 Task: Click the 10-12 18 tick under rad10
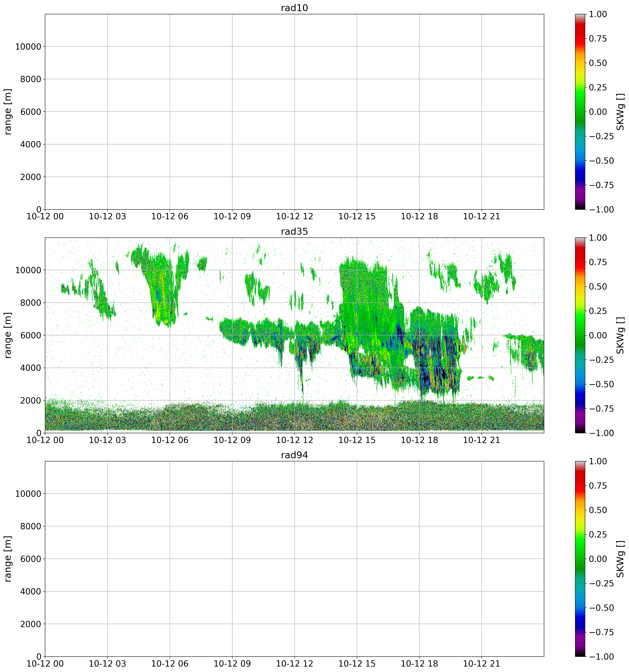[419, 217]
